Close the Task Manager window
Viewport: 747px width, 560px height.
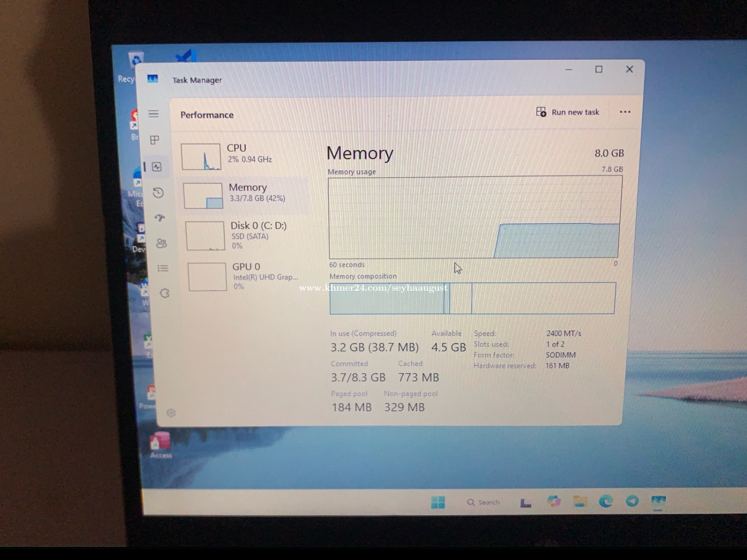click(629, 69)
